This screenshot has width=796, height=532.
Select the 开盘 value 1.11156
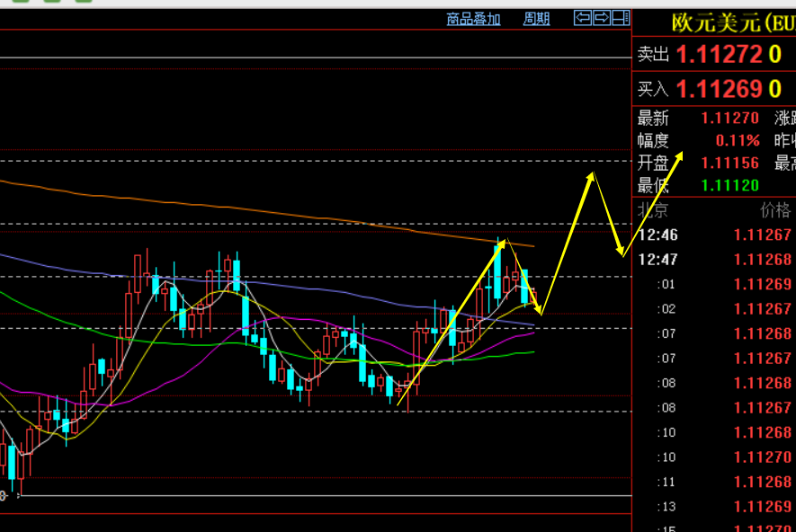[729, 163]
